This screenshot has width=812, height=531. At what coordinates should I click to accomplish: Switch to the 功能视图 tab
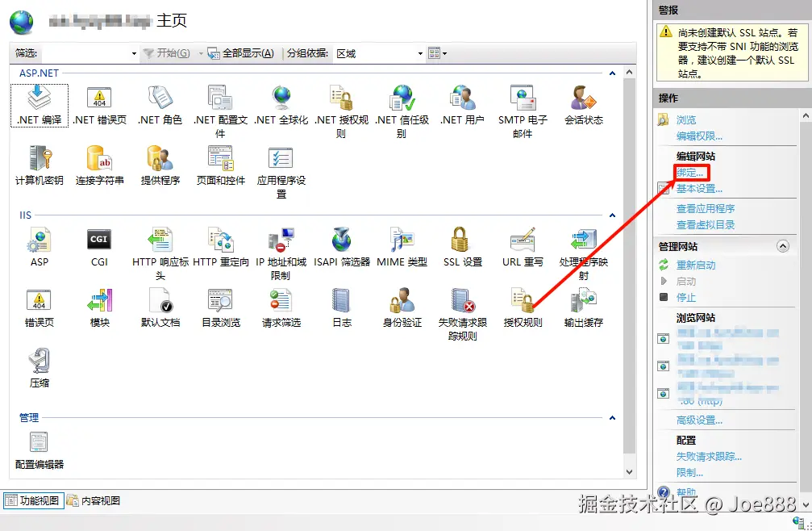pyautogui.click(x=34, y=500)
